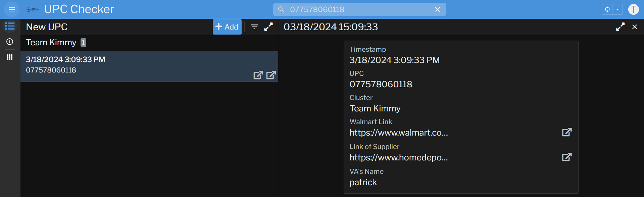644x197 pixels.
Task: Open the filter options icon
Action: [254, 27]
